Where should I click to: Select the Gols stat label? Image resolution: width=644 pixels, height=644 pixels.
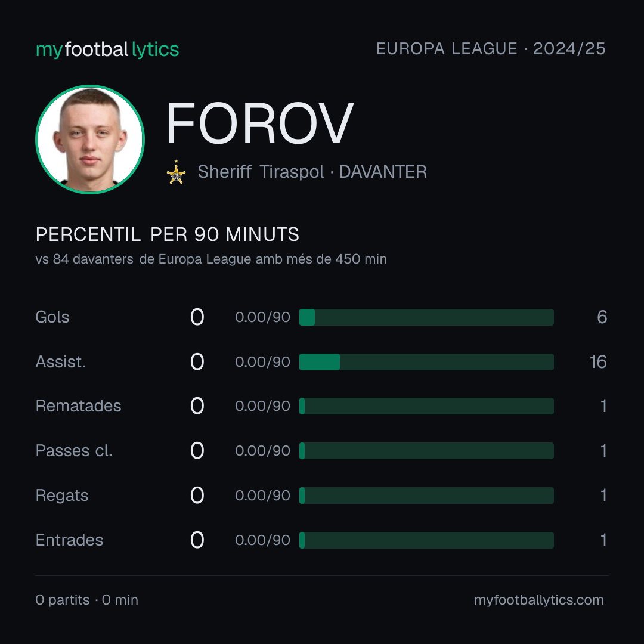coord(52,317)
